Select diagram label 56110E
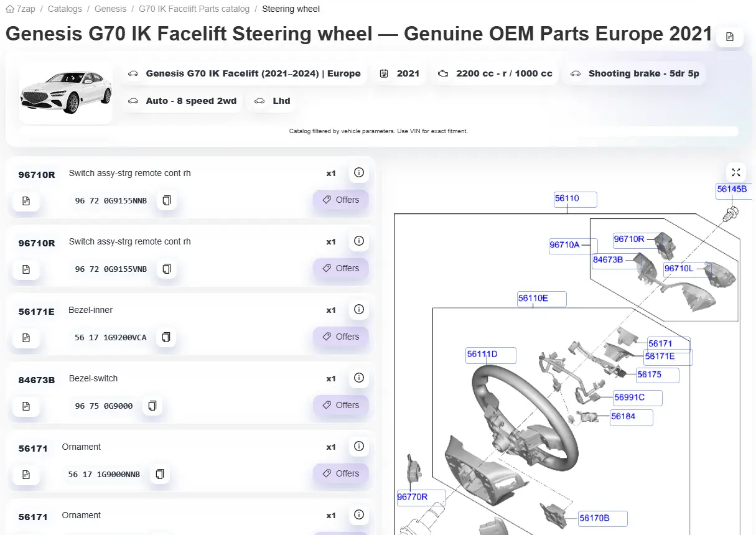The image size is (756, 535). pos(541,299)
